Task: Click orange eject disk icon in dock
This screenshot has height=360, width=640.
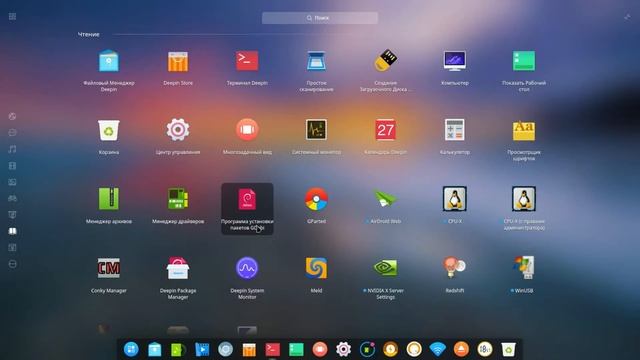Action: pos(461,349)
